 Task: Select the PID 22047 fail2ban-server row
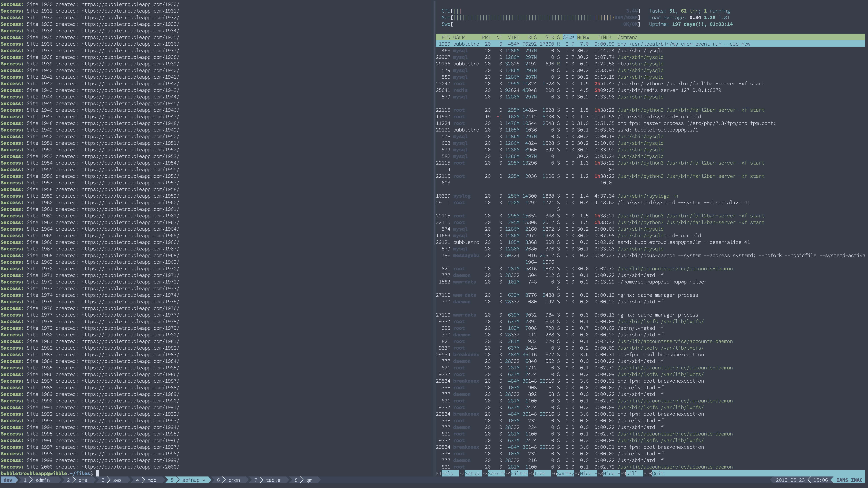pos(650,84)
